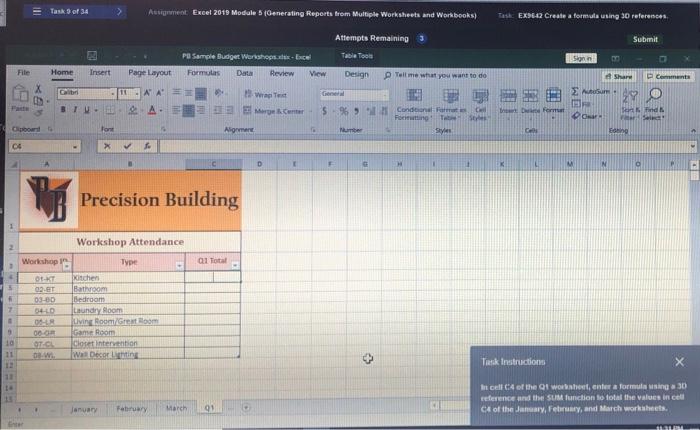The height and width of the screenshot is (430, 700).
Task: Click the Percent Style icon
Action: pos(343,111)
